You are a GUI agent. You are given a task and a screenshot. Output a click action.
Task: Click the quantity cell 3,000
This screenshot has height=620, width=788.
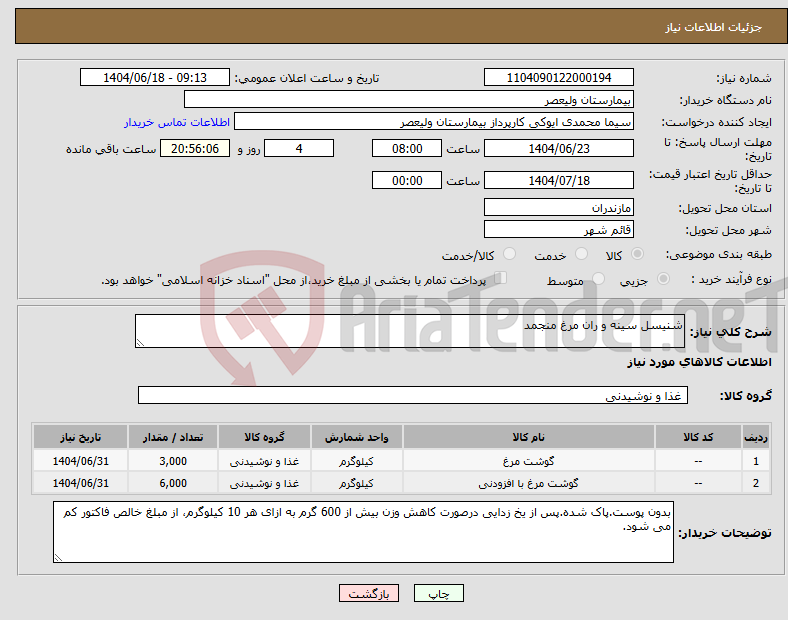click(173, 461)
